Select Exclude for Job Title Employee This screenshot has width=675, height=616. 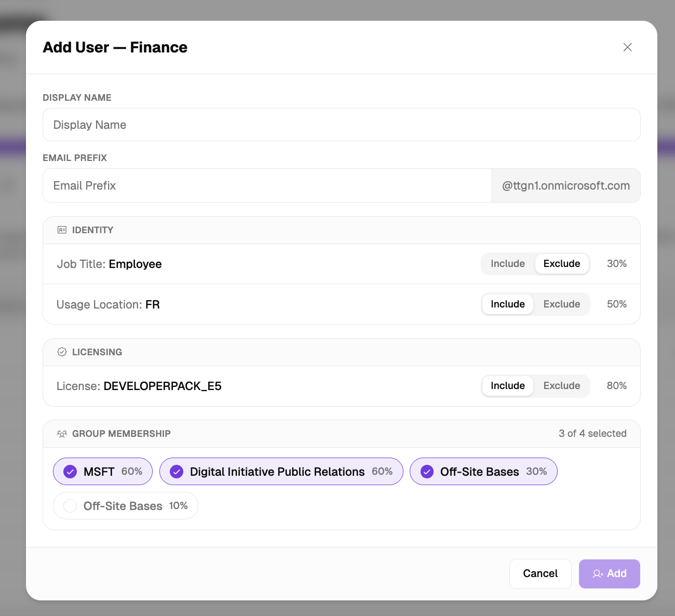(x=562, y=264)
